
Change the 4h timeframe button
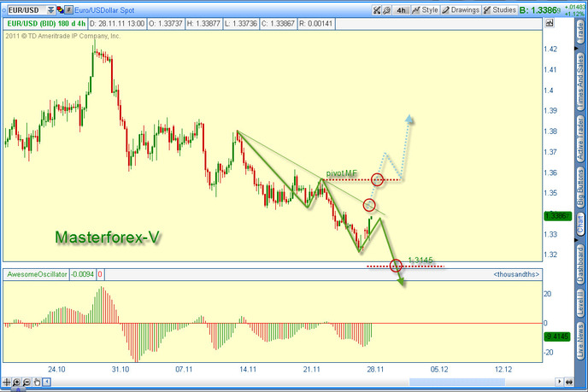click(401, 10)
